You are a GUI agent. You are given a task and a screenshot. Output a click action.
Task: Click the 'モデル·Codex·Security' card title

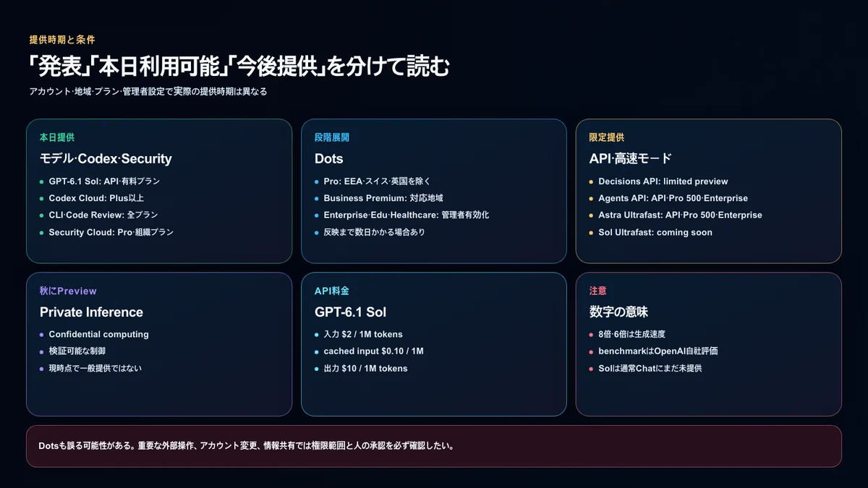[x=106, y=158]
